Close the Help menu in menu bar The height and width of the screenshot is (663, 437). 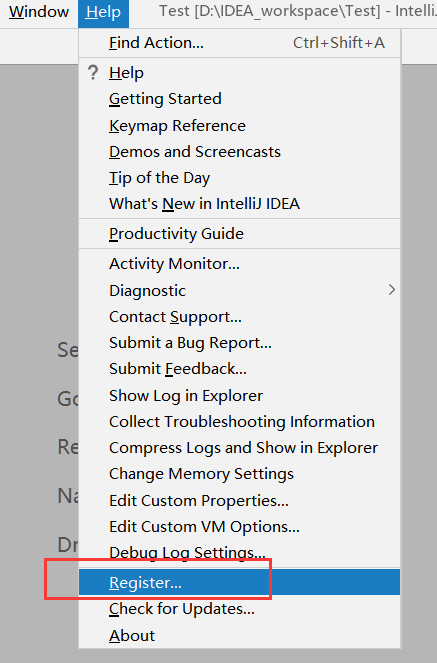coord(103,13)
